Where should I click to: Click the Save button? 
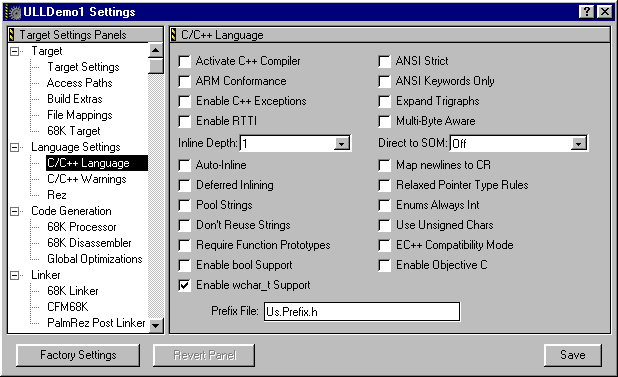pyautogui.click(x=573, y=355)
